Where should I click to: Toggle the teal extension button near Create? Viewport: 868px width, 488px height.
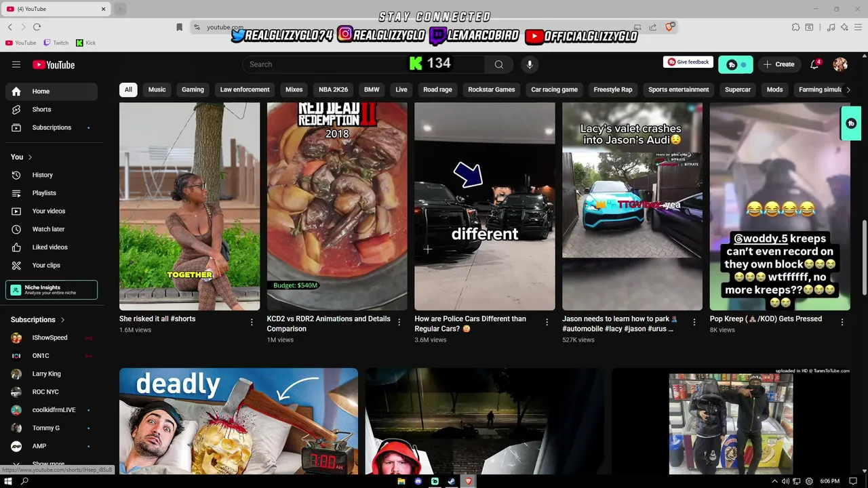(736, 64)
